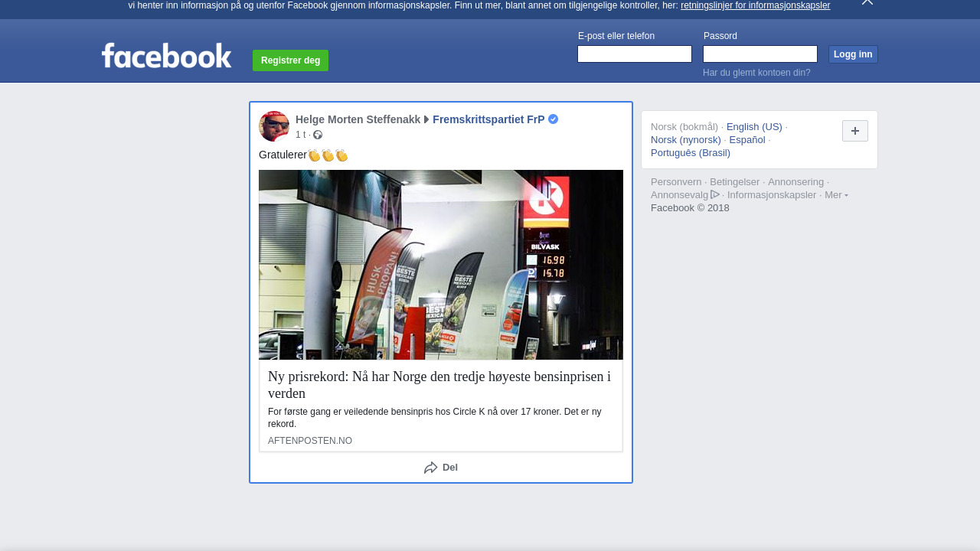
Task: Open the Personvern footer link
Action: coord(676,182)
